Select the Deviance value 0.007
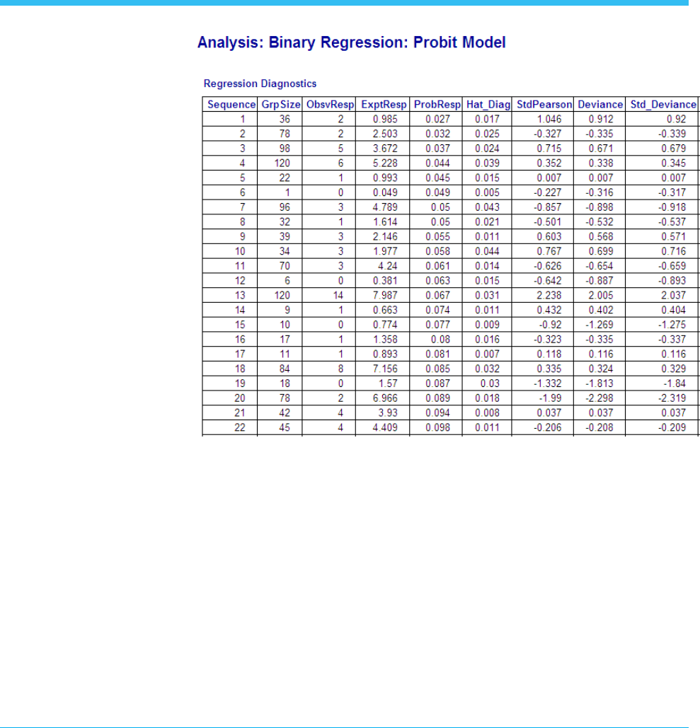The image size is (700, 728). [x=601, y=178]
